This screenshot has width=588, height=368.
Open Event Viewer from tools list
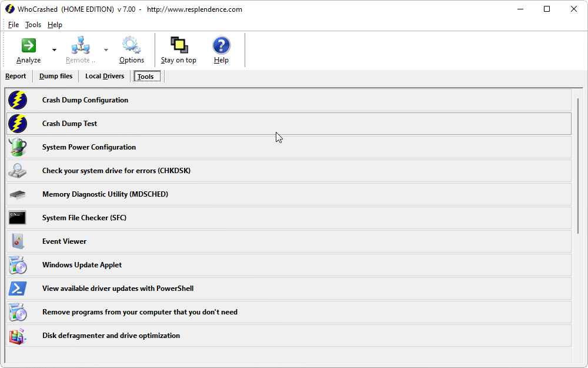tap(64, 241)
